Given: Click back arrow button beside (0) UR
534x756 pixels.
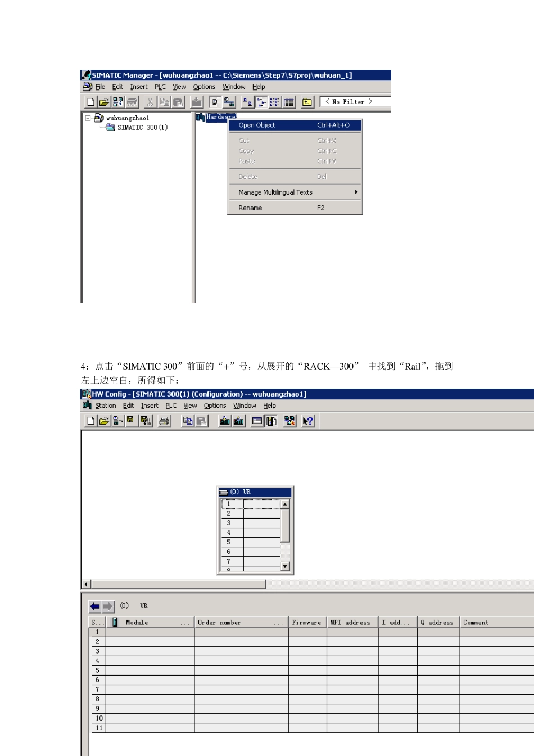Looking at the screenshot, I should [x=95, y=606].
